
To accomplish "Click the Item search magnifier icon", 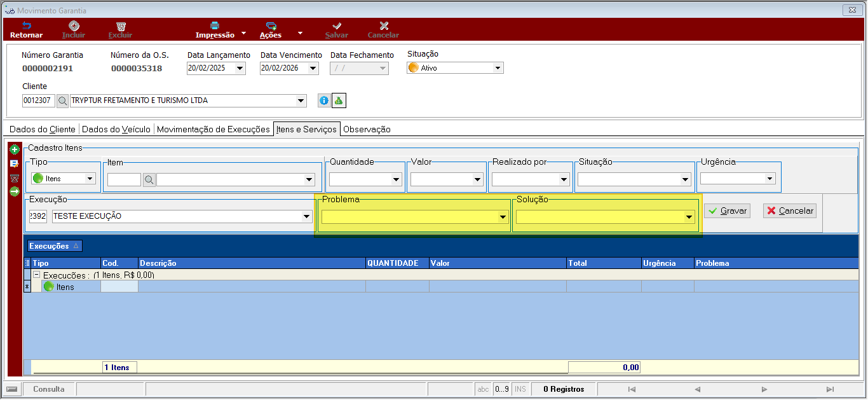I will tap(149, 180).
